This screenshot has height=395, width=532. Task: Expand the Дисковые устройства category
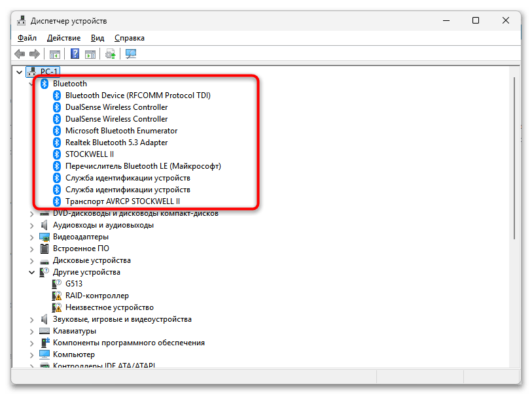point(32,261)
